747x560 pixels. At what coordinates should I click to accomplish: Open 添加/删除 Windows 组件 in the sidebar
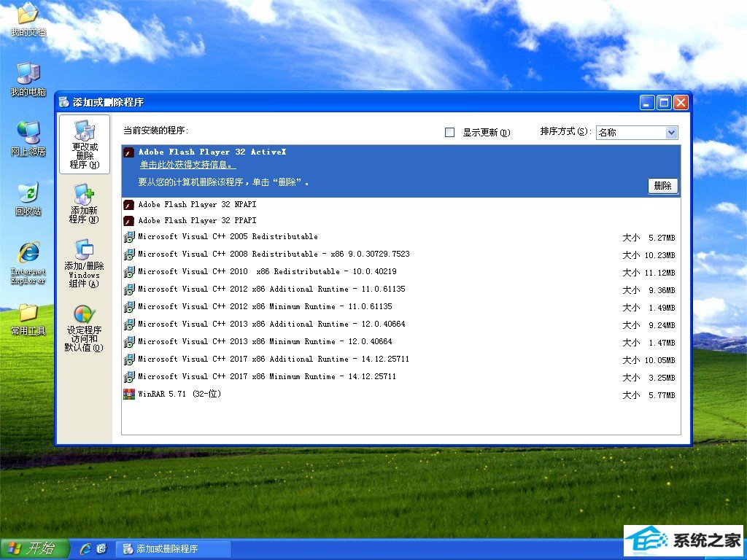pos(85,263)
